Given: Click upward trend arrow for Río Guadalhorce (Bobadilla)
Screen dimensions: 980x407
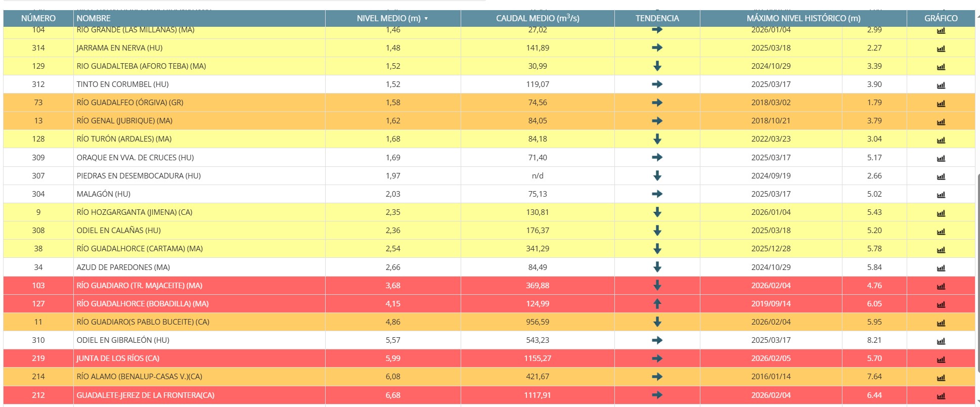Looking at the screenshot, I should pyautogui.click(x=657, y=304).
